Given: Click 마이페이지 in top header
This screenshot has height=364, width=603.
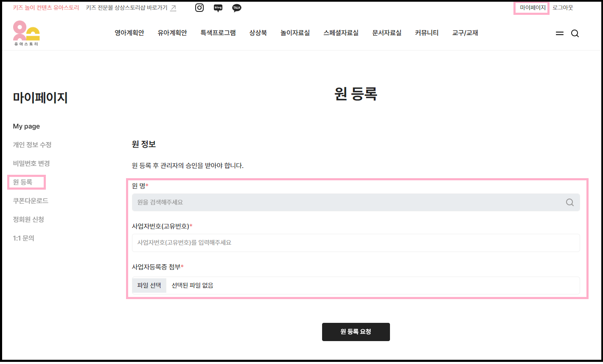Looking at the screenshot, I should [x=533, y=8].
